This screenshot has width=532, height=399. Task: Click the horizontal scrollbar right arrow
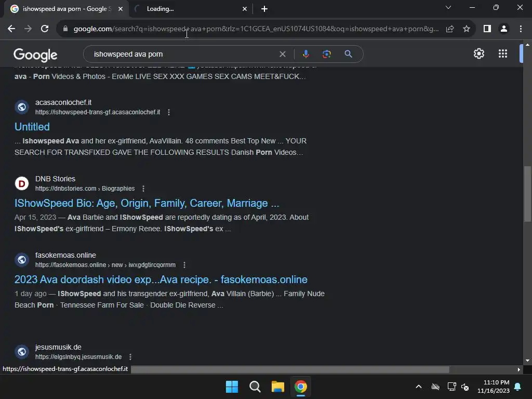click(x=519, y=369)
